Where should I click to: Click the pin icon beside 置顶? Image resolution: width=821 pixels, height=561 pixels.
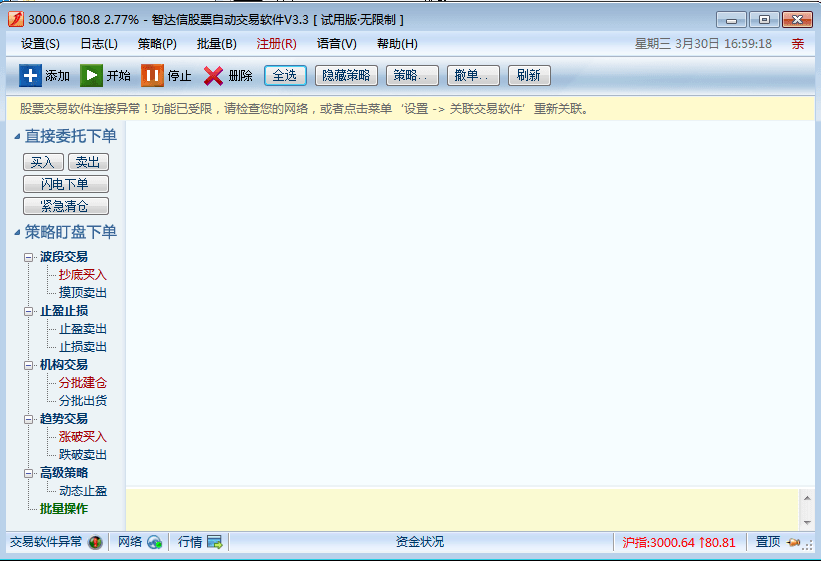(795, 542)
